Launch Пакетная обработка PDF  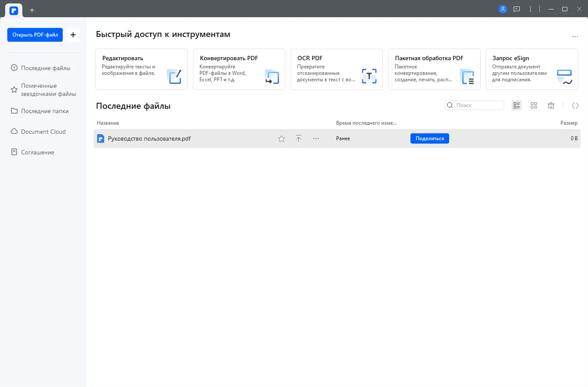pos(434,69)
